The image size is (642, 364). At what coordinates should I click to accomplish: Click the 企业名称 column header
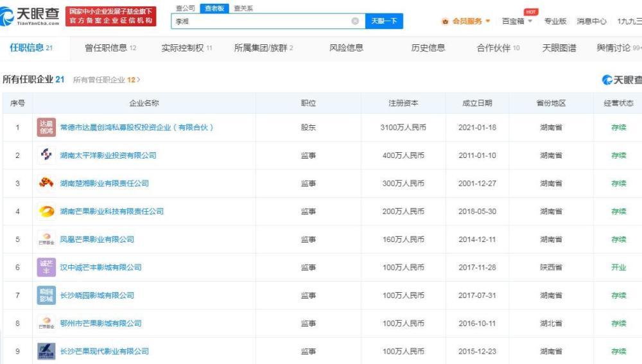coord(144,103)
